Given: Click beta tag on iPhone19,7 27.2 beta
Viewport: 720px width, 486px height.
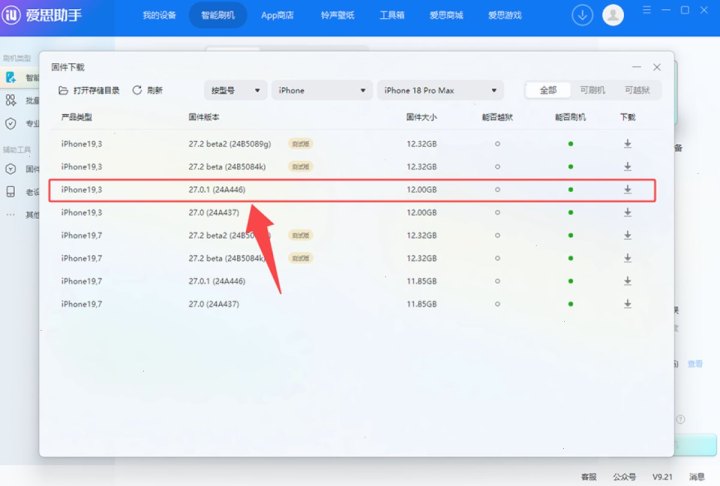Looking at the screenshot, I should tap(301, 258).
